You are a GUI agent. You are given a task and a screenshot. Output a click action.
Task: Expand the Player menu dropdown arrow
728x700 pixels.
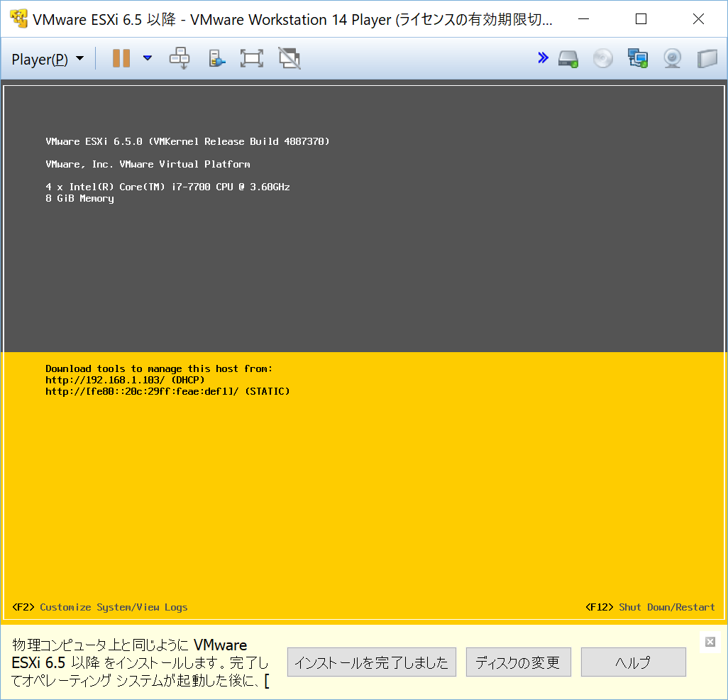point(80,58)
